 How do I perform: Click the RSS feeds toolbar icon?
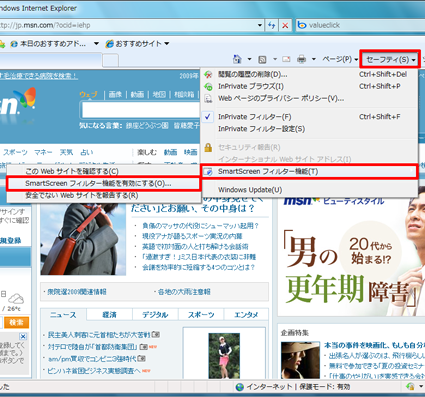click(x=262, y=60)
